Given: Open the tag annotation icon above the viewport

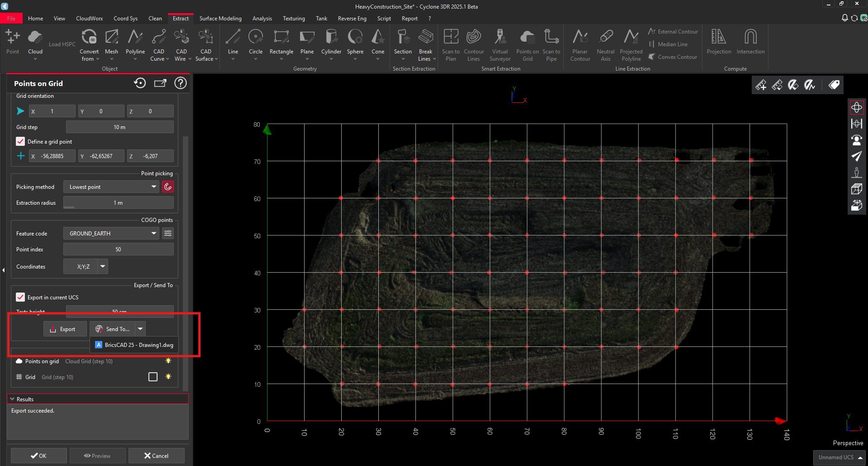Looking at the screenshot, I should pyautogui.click(x=834, y=84).
